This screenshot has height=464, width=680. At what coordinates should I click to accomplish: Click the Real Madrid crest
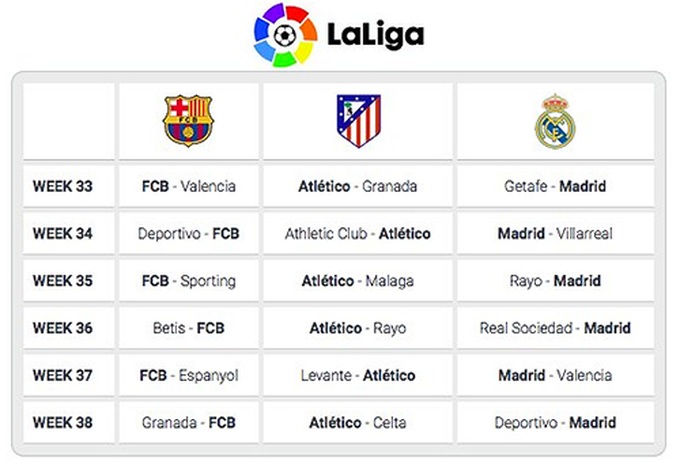555,121
